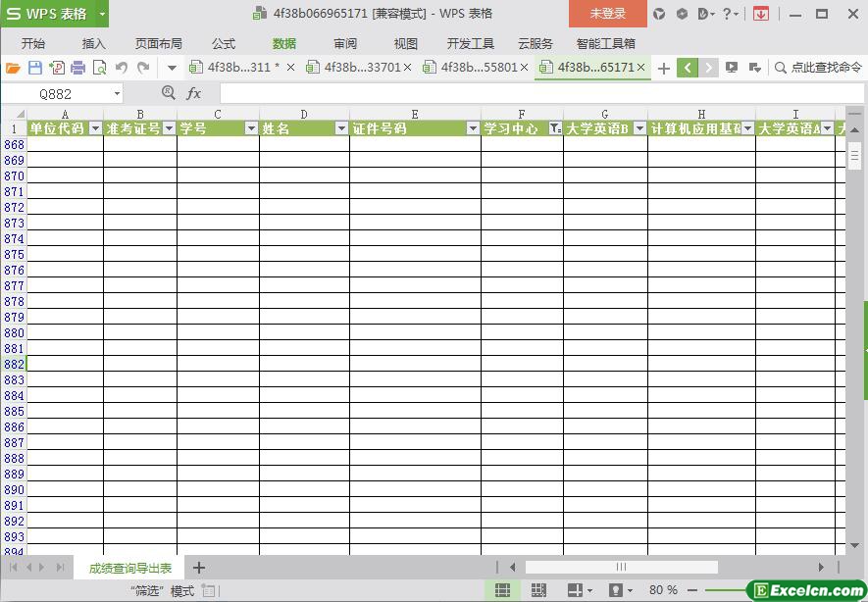Image resolution: width=868 pixels, height=602 pixels.
Task: Open the 智能工具箱 tab
Action: (605, 44)
